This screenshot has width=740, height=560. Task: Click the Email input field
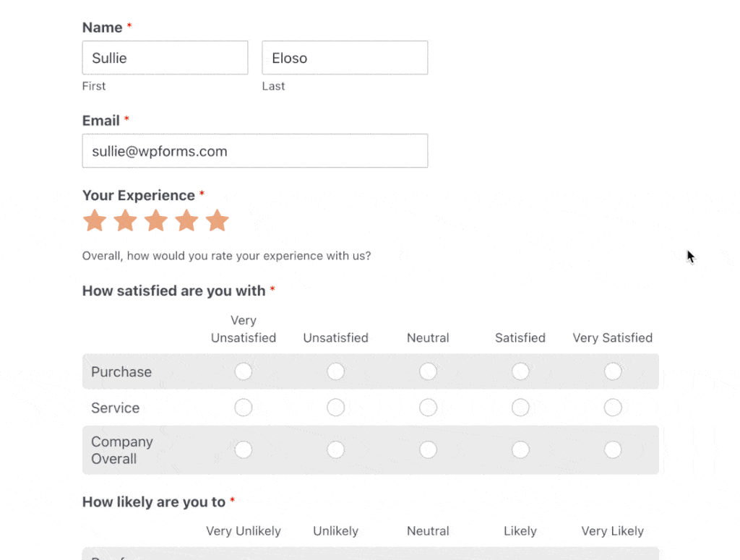[x=254, y=151]
